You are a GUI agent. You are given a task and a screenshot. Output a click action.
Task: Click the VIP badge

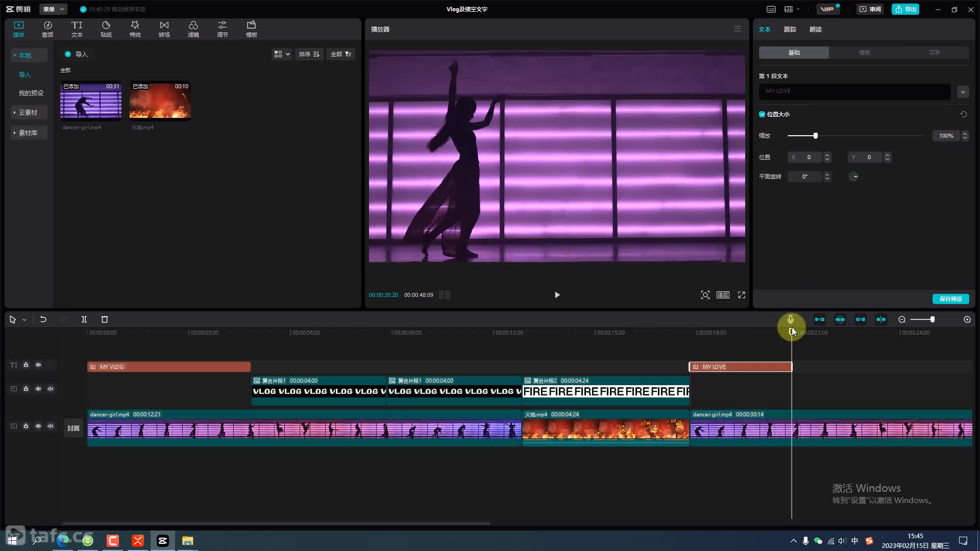(x=827, y=9)
